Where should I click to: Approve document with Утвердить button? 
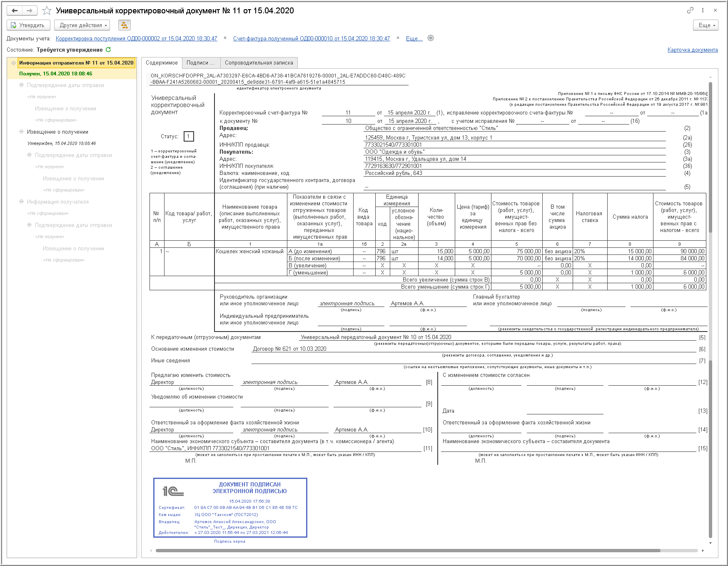coord(28,25)
